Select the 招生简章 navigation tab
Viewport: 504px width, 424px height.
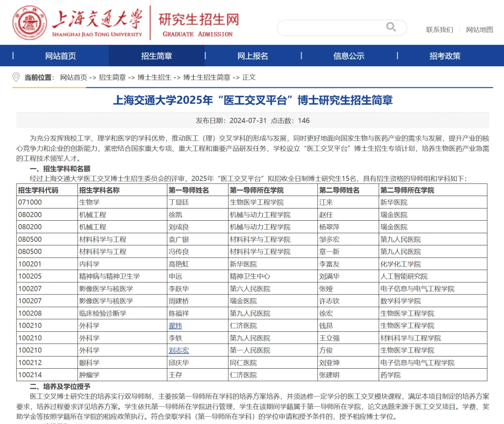[x=157, y=56]
